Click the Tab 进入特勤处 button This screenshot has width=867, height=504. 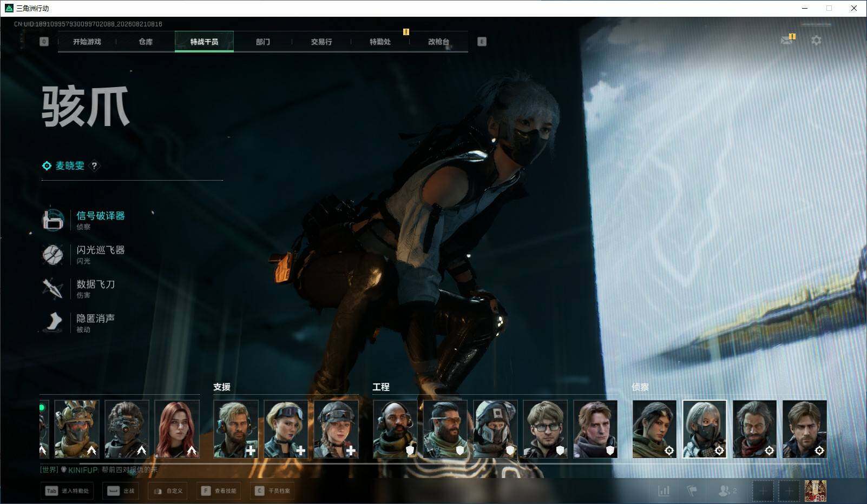[x=67, y=491]
